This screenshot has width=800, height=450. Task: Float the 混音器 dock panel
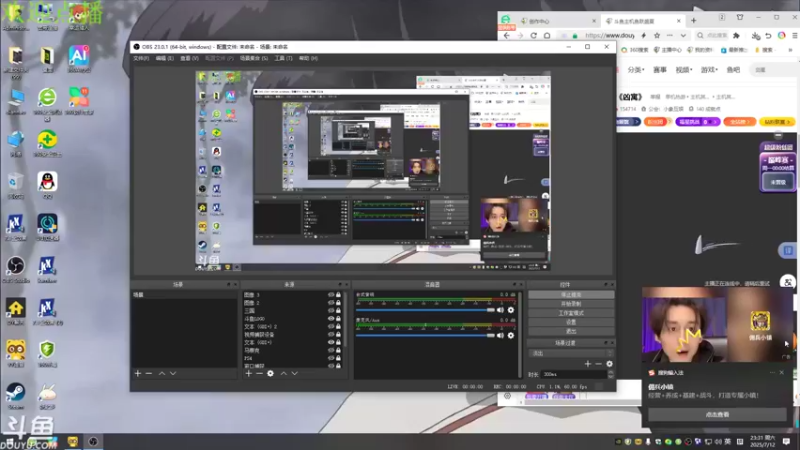coord(514,285)
